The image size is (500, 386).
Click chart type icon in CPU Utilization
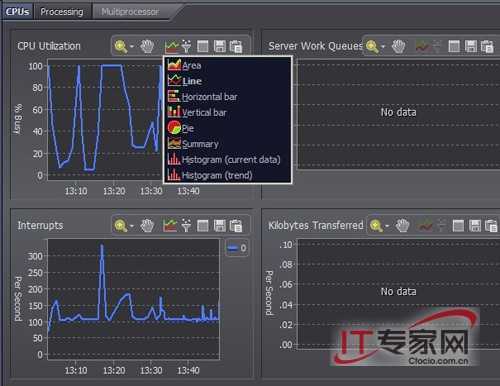172,46
